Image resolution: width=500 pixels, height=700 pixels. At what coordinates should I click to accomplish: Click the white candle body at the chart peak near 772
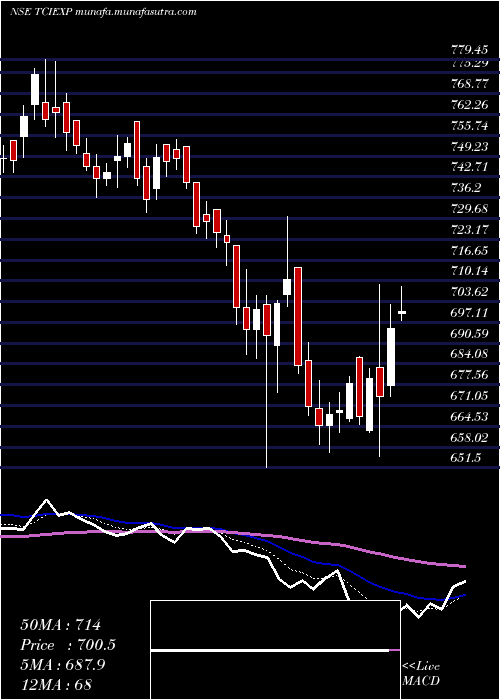tap(35, 89)
